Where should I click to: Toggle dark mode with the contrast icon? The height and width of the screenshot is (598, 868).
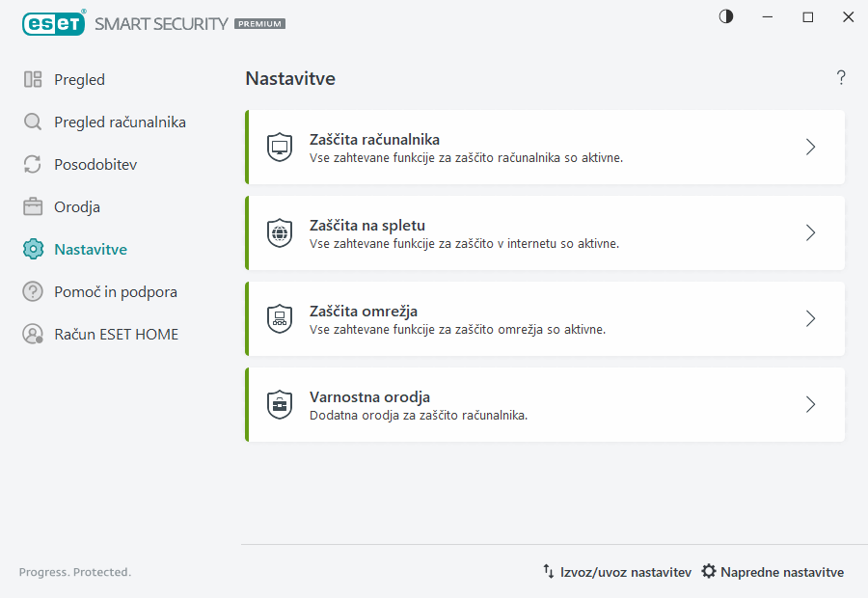click(725, 16)
